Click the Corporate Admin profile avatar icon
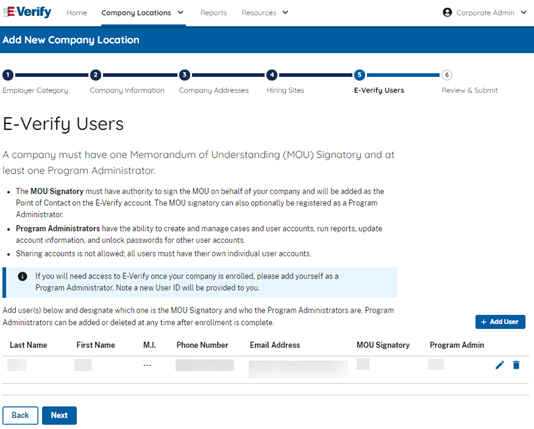The width and height of the screenshot is (534, 429). [447, 13]
